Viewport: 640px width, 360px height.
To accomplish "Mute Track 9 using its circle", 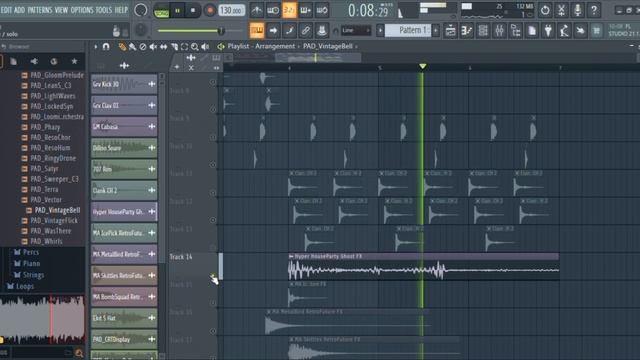I will click(x=213, y=137).
